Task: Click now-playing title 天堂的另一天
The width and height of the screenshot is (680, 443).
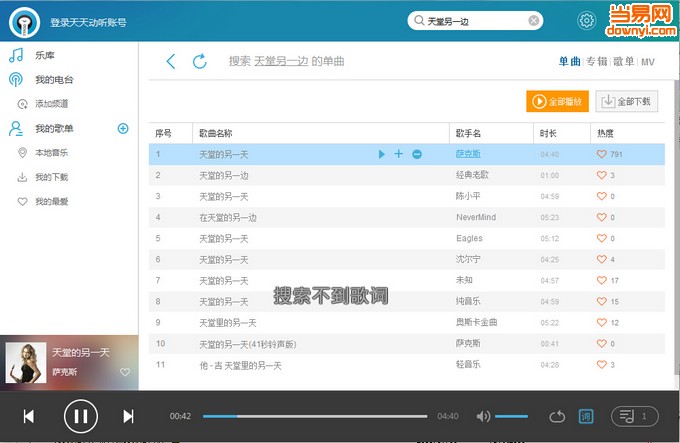Action: pyautogui.click(x=81, y=353)
